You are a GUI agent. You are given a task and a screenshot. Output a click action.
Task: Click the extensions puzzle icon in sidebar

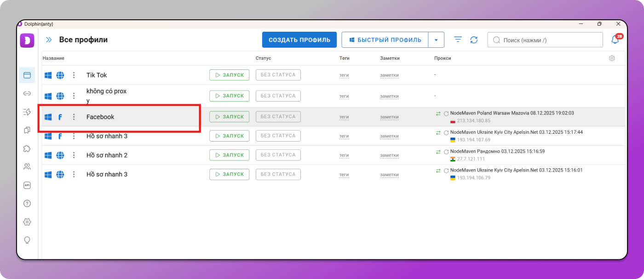click(27, 148)
